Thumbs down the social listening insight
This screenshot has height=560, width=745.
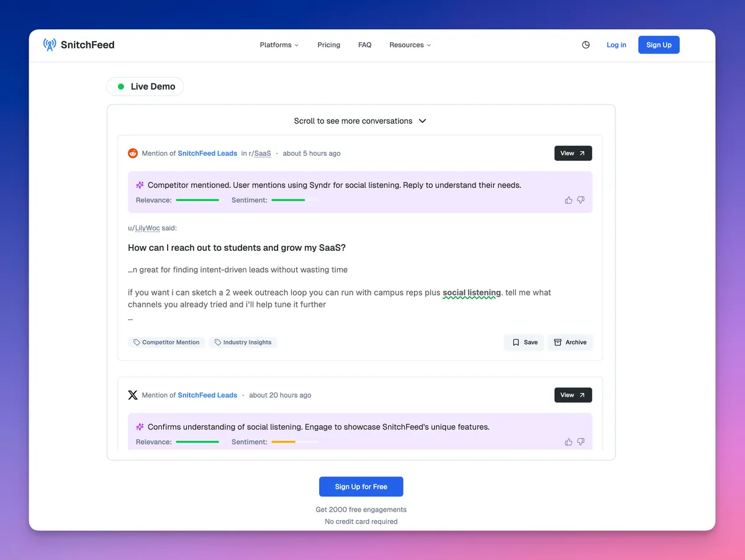pos(581,442)
